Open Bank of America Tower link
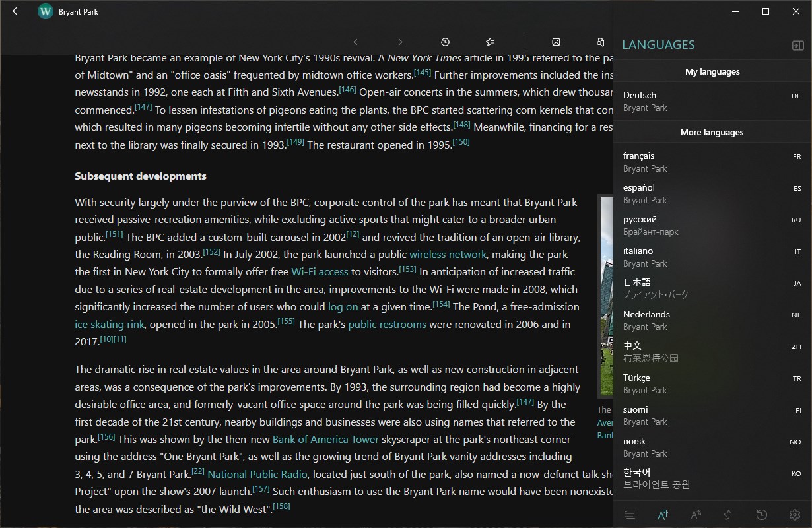812x528 pixels. (x=325, y=439)
